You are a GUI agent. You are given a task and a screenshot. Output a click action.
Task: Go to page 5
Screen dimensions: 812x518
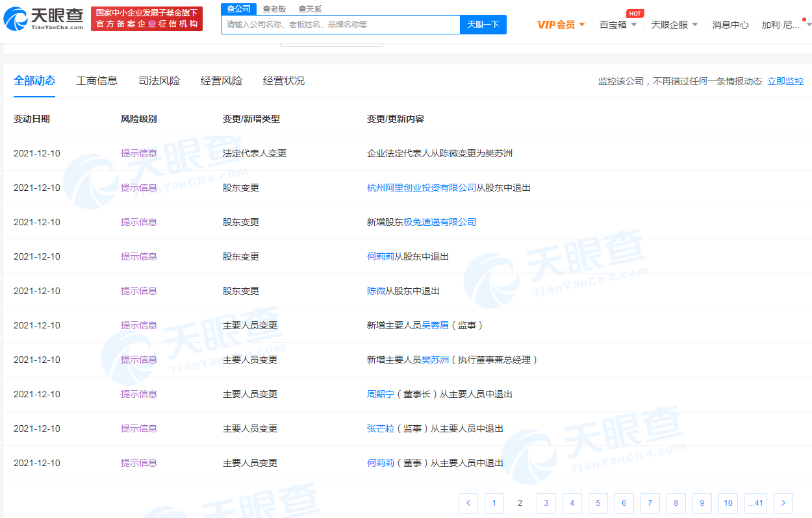click(598, 503)
